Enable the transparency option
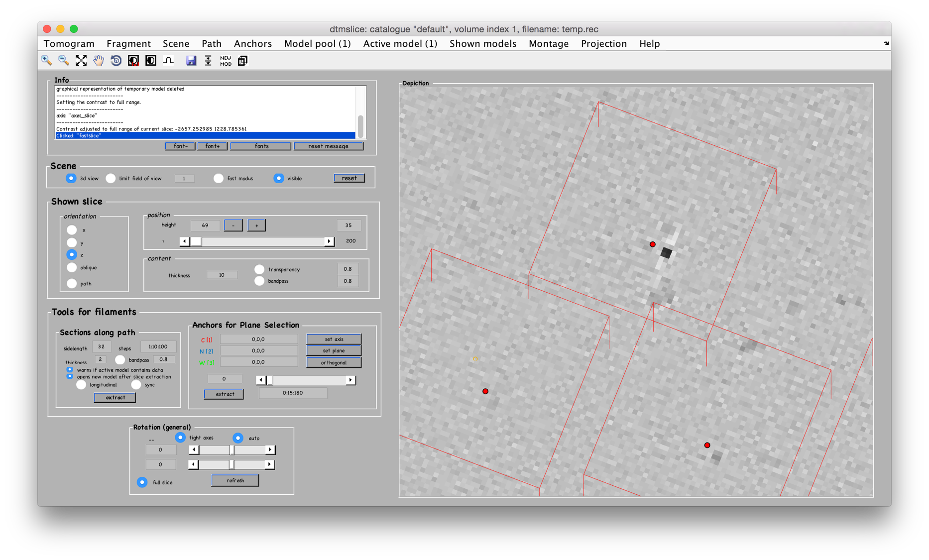 [x=259, y=269]
